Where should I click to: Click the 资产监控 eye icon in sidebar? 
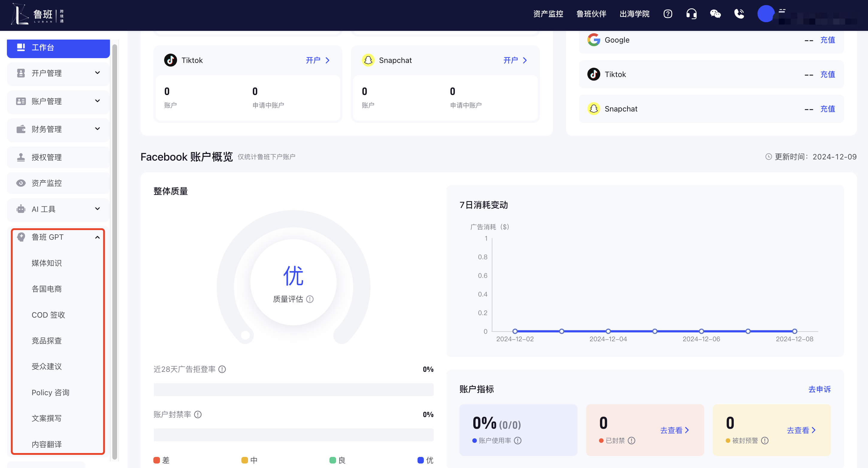point(21,183)
